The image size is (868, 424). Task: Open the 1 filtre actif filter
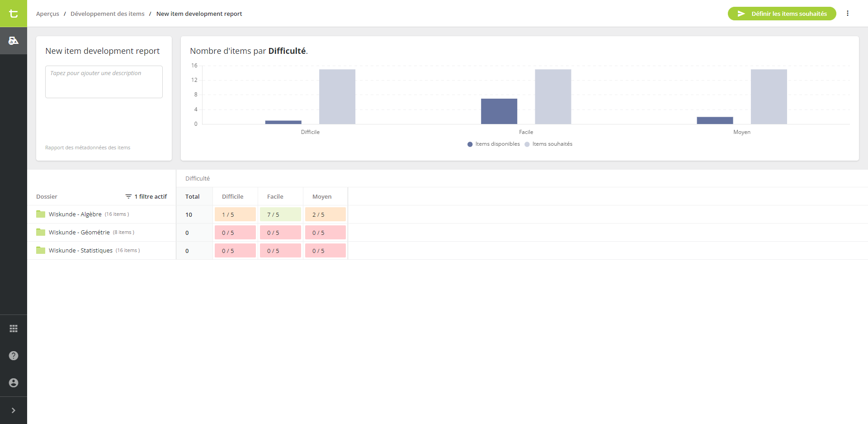[x=146, y=196]
